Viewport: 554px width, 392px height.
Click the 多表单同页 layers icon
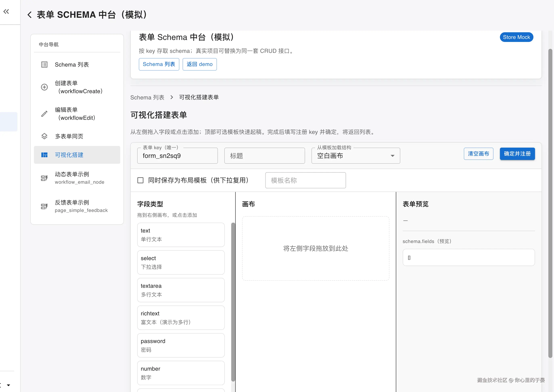click(x=44, y=136)
